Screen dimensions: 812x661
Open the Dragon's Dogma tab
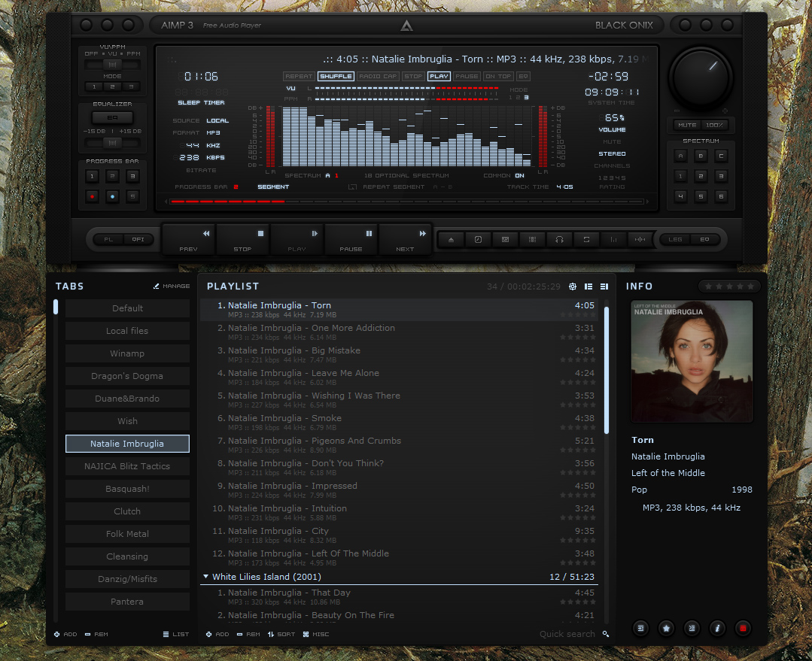tap(127, 376)
